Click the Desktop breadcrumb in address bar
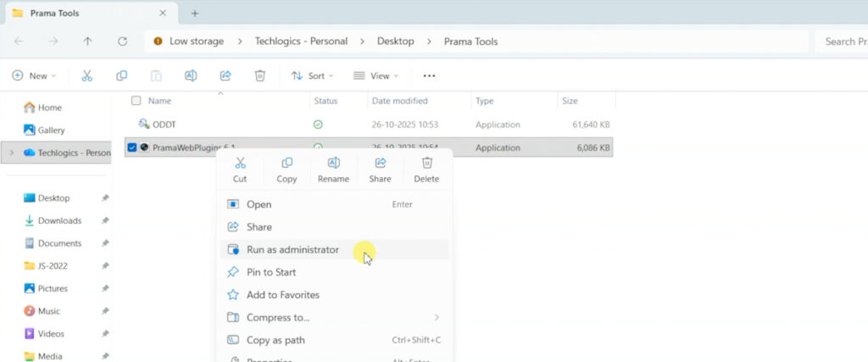 pyautogui.click(x=395, y=41)
